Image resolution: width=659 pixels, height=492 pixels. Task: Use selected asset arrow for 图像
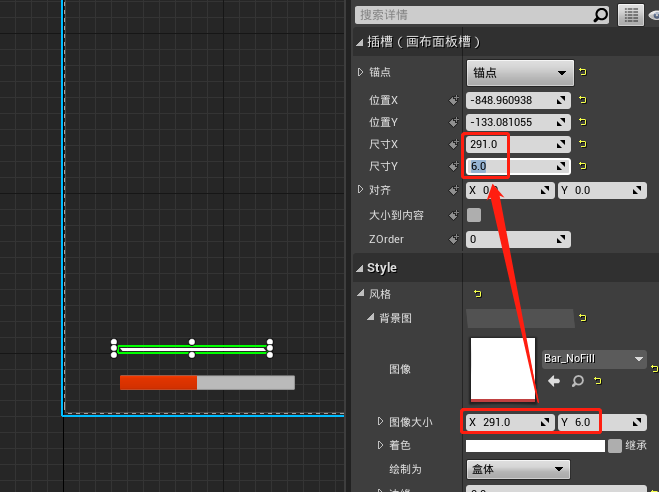point(554,381)
